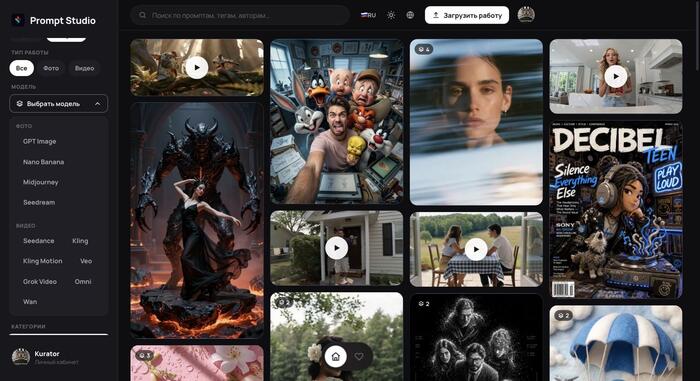Choose Midjourney model

tap(41, 182)
